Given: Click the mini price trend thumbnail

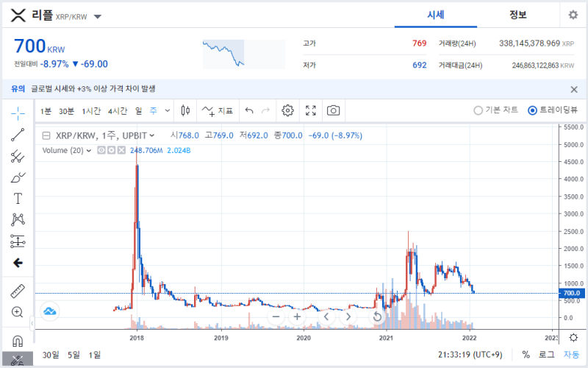Looking at the screenshot, I should 244,54.
